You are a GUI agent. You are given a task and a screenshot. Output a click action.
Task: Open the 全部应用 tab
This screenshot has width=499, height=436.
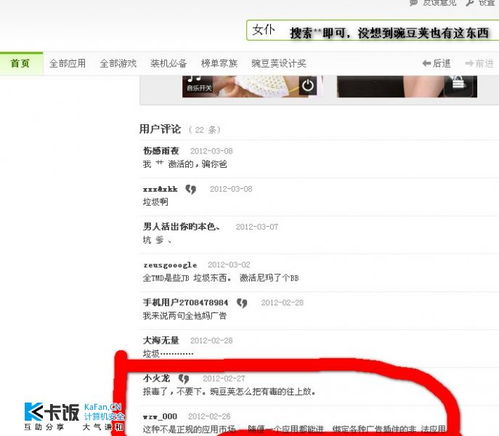tap(68, 63)
